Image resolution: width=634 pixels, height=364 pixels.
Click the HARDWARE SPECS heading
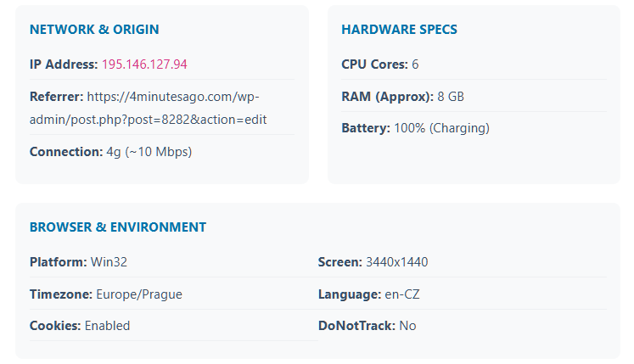click(399, 30)
